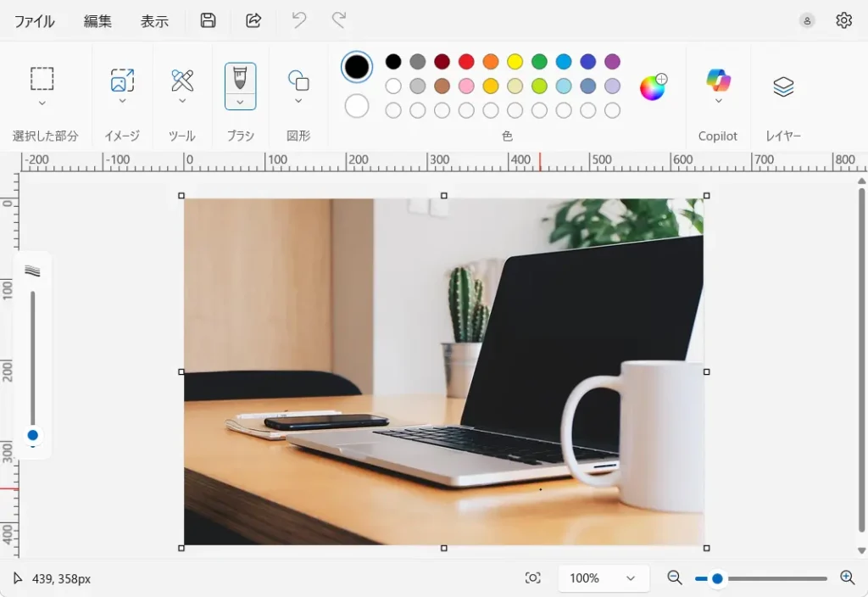Screen dimensions: 868x597
Task: Click the top-left canvas resize handle
Action: [181, 196]
